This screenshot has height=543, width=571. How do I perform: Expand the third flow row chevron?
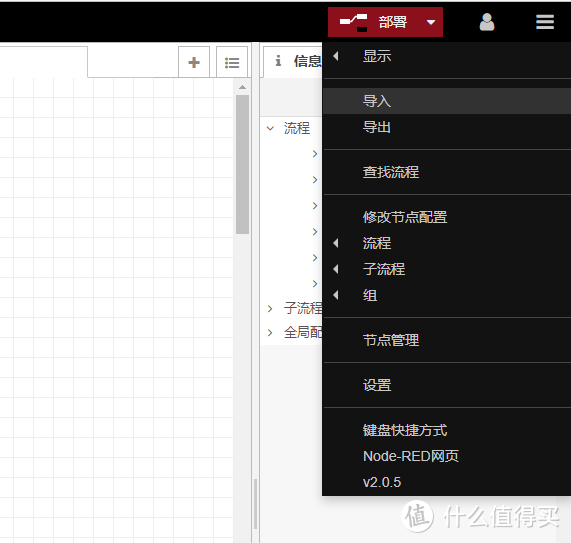point(315,206)
